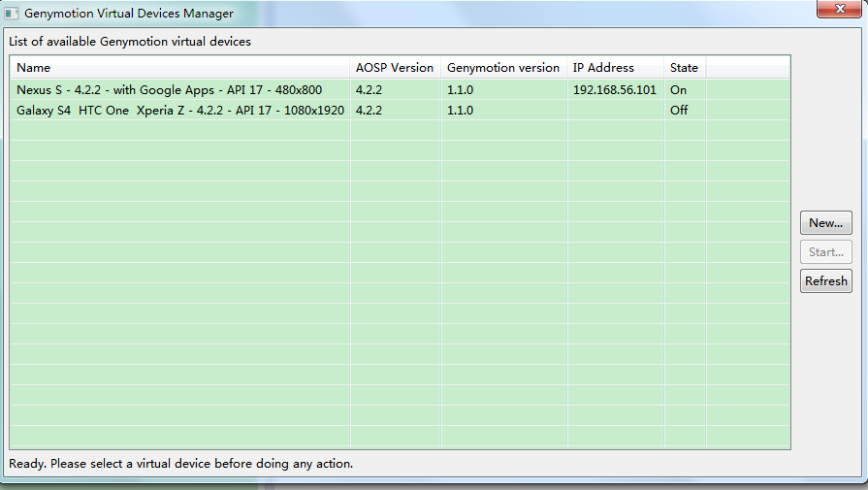
Task: Click 'List of available Genymotion virtual devices' label
Action: tap(130, 42)
